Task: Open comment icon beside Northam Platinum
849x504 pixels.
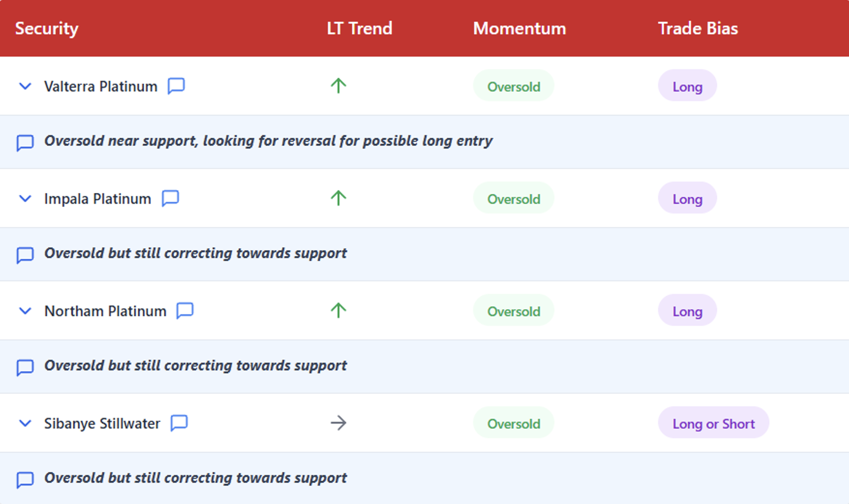Action: (x=185, y=311)
